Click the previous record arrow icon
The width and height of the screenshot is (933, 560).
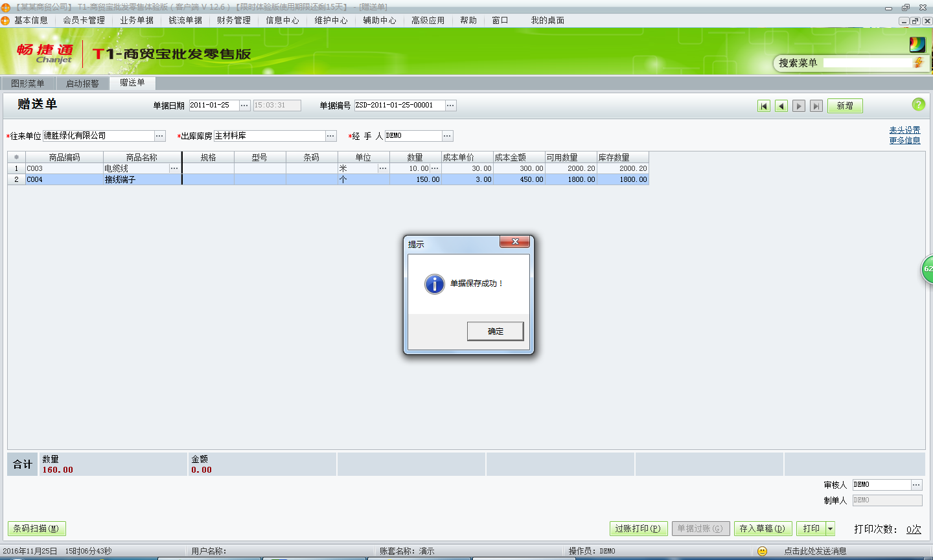tap(781, 106)
